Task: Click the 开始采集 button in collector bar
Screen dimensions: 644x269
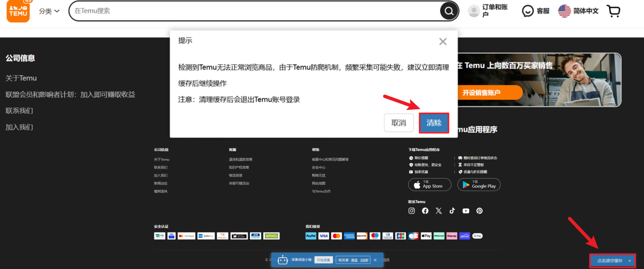Action: (323, 260)
